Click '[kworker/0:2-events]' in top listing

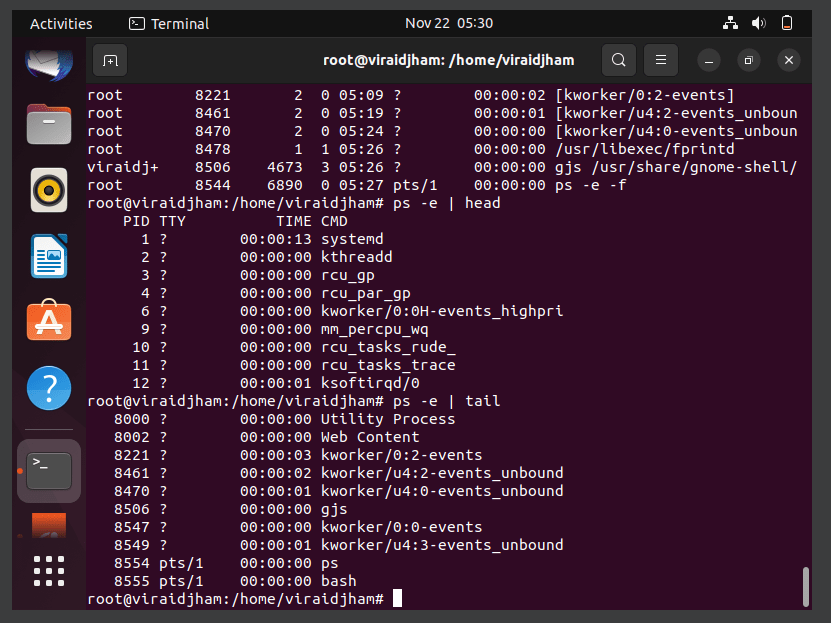(x=645, y=95)
